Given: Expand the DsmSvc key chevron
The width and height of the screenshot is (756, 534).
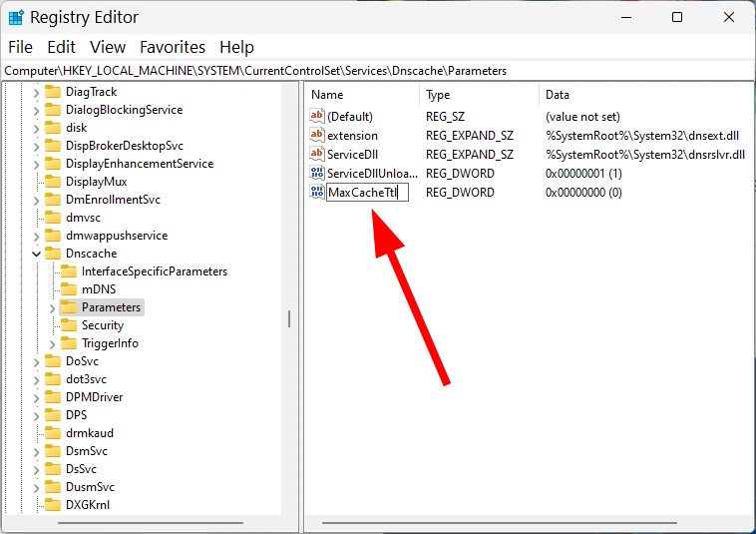Looking at the screenshot, I should point(36,451).
